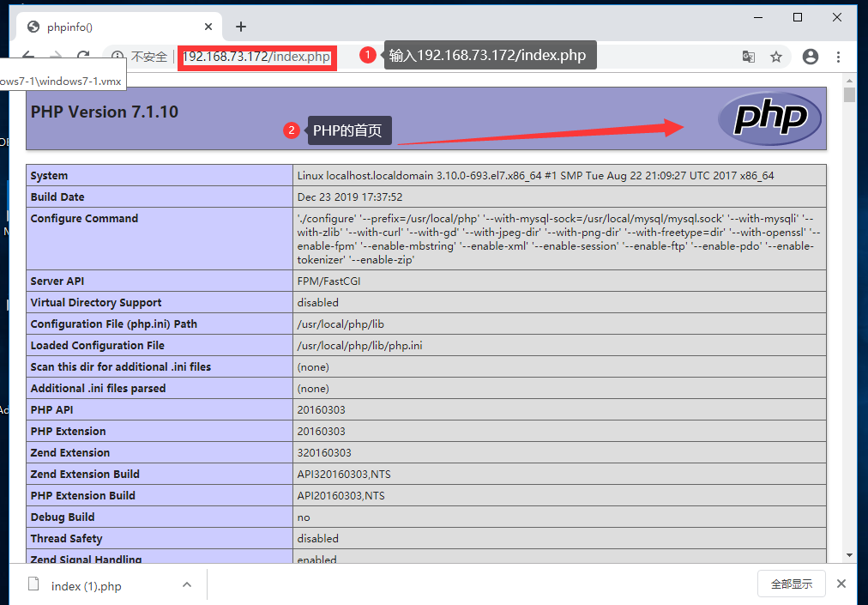868x605 pixels.
Task: Select the System row label
Action: point(49,176)
